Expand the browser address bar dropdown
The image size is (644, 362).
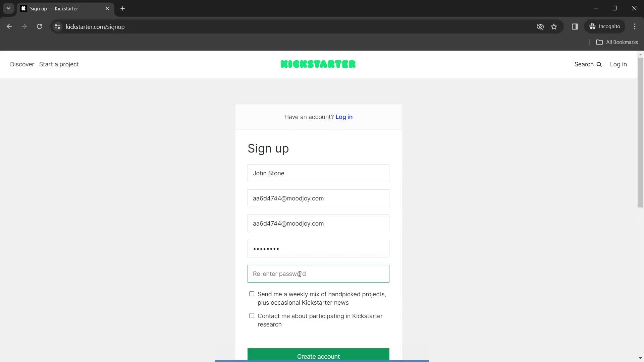[x=8, y=8]
